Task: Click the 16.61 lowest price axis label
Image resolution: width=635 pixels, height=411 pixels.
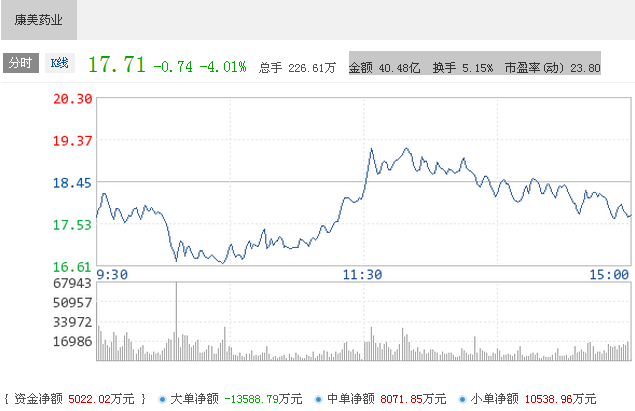Action: pos(72,266)
